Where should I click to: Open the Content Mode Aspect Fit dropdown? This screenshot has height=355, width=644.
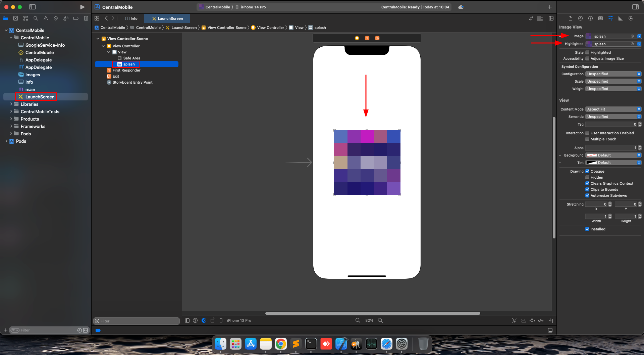(613, 109)
